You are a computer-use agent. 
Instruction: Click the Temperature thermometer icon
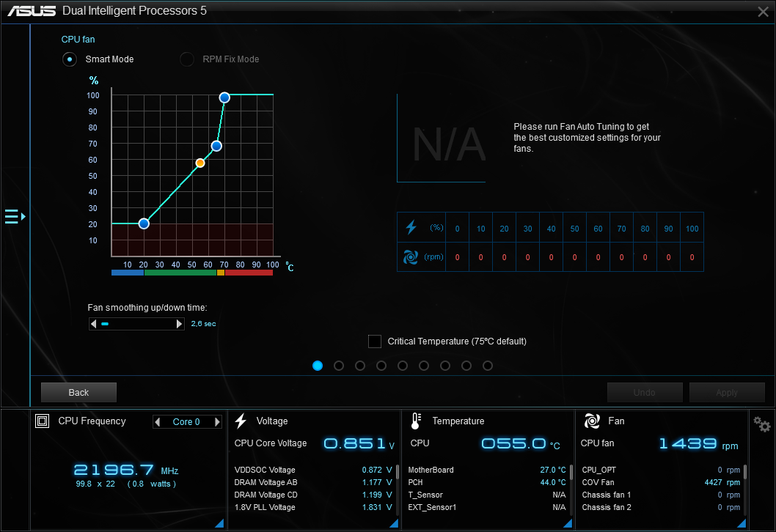416,421
